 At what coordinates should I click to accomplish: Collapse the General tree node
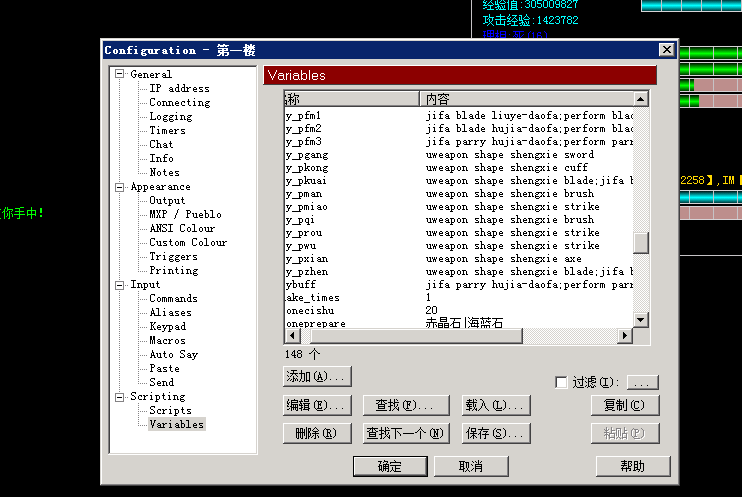tap(120, 74)
